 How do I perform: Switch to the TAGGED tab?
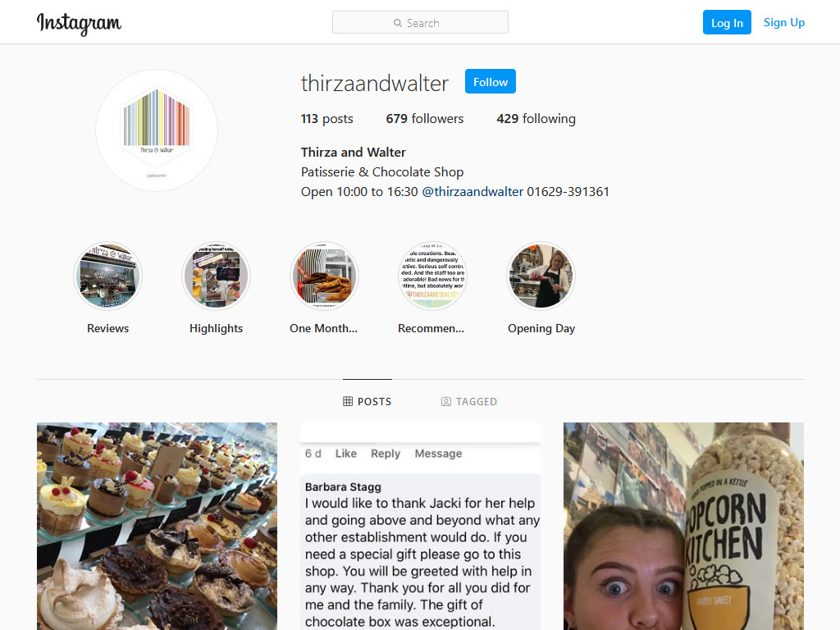coord(468,401)
